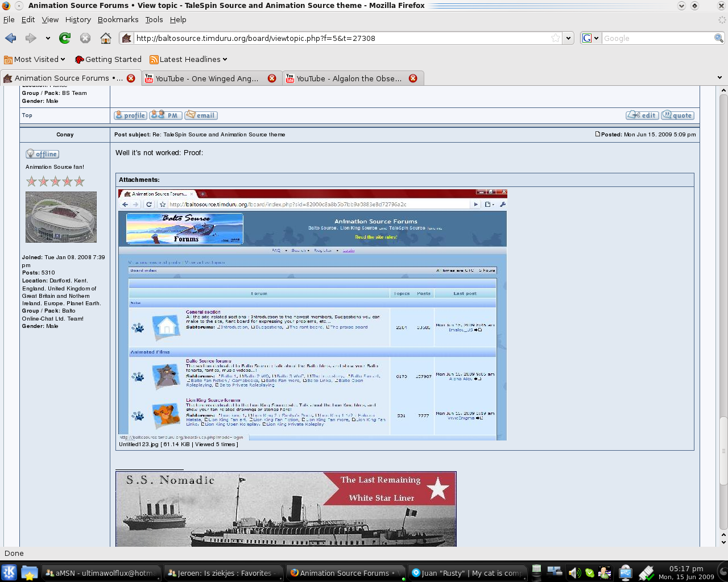Close the YouTube One Winged Angel tab
728x582 pixels.
pyautogui.click(x=272, y=78)
